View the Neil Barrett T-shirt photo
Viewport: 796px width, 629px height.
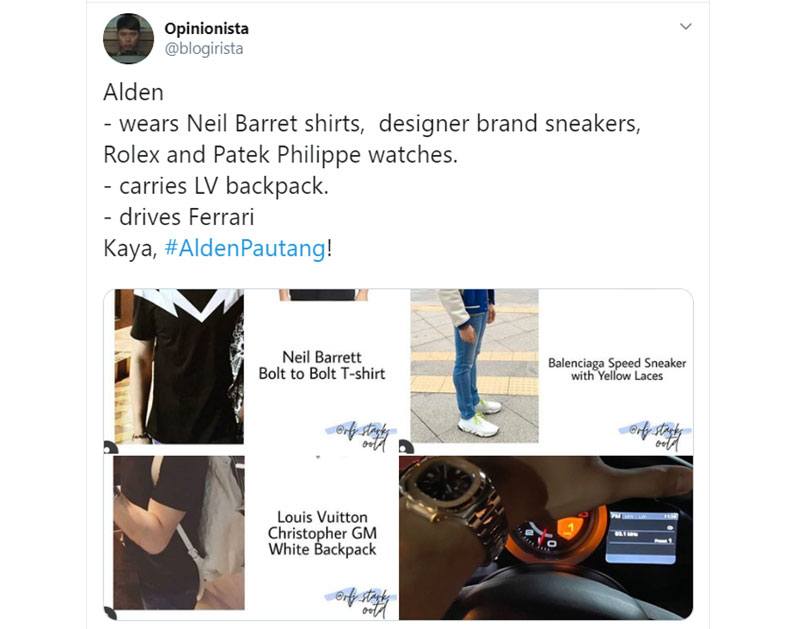251,371
